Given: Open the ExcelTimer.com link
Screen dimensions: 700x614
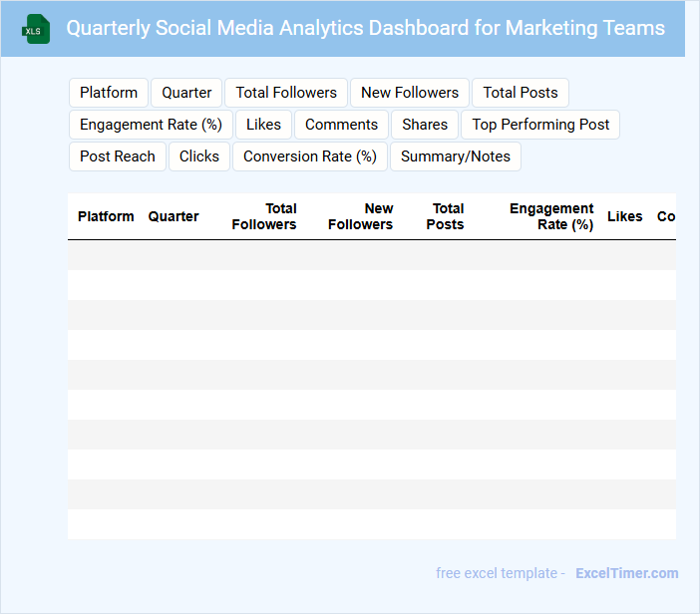Looking at the screenshot, I should click(626, 573).
